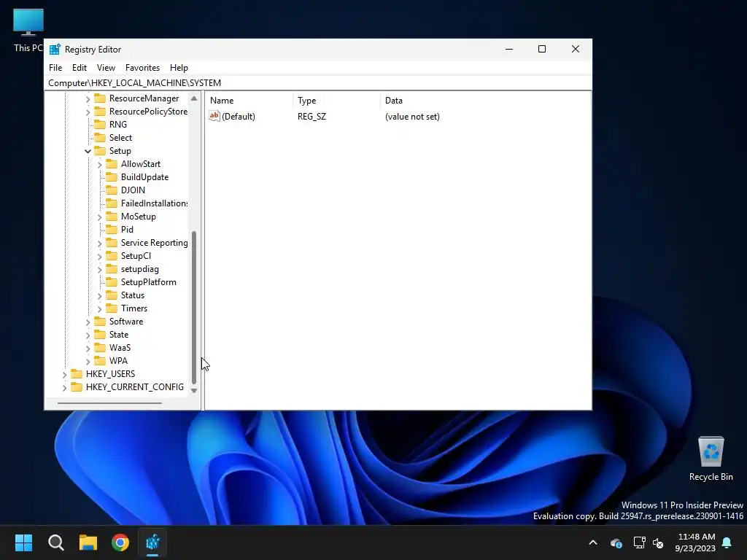Screen dimensions: 747x560
Task: Select the Service Reporting key label
Action: click(x=155, y=243)
